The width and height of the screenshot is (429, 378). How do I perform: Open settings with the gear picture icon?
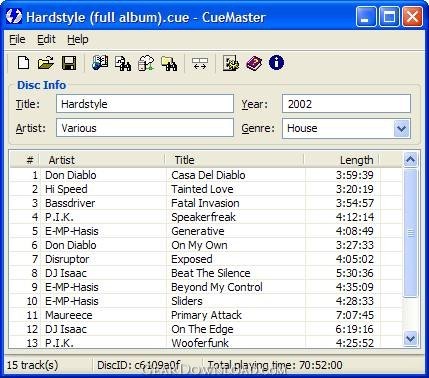tap(231, 63)
